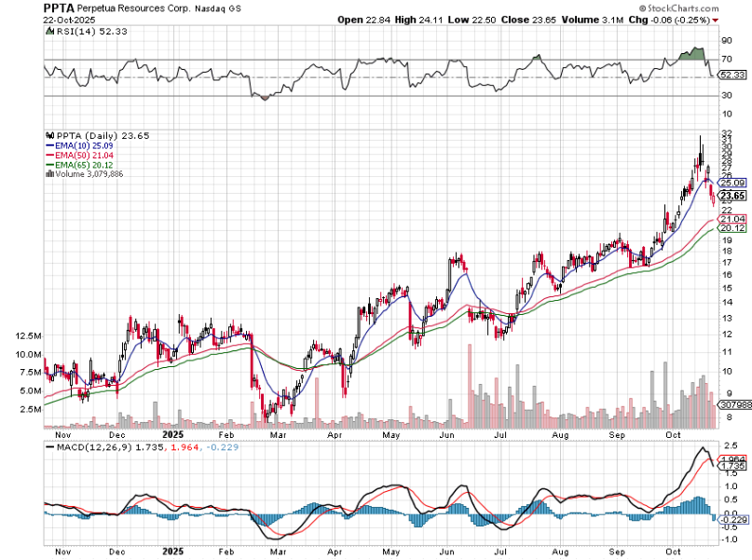Click the Oct label under price chart
Screen dimensions: 752x560
673,435
